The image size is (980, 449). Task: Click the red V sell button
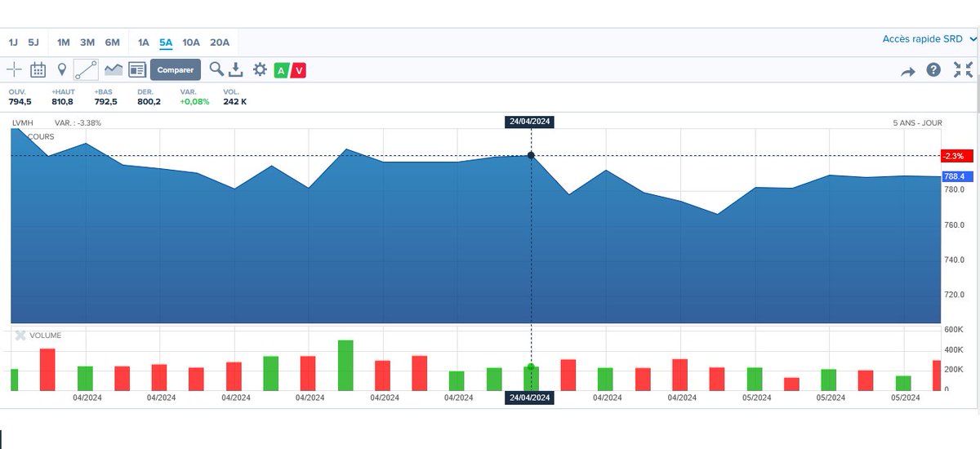click(299, 70)
